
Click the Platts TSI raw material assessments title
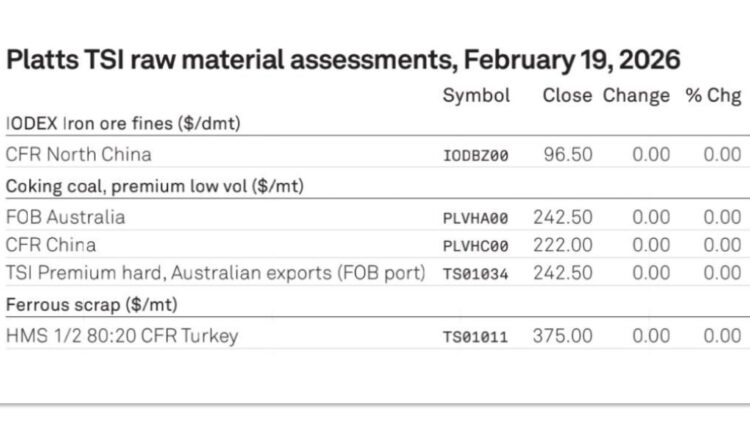[x=343, y=59]
